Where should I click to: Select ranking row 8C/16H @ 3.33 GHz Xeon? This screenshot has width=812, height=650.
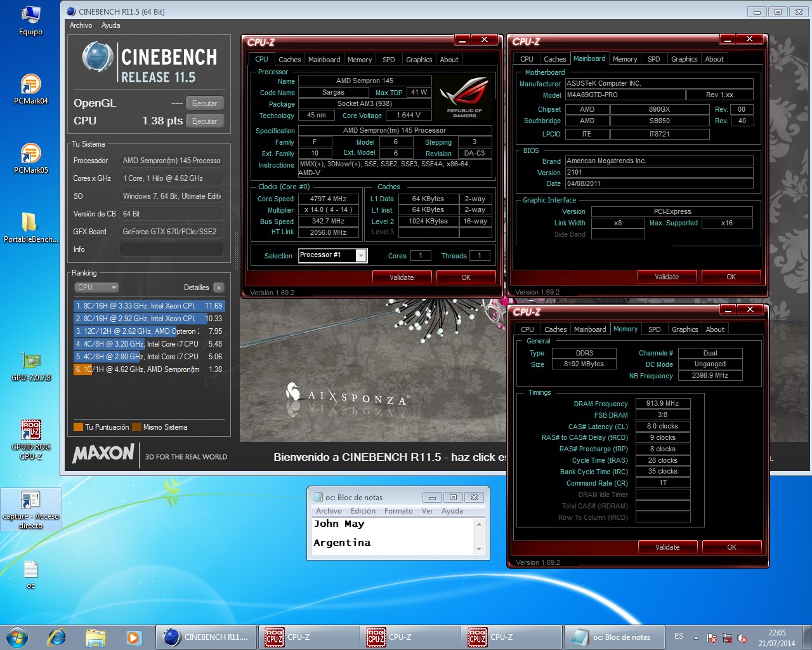(149, 306)
